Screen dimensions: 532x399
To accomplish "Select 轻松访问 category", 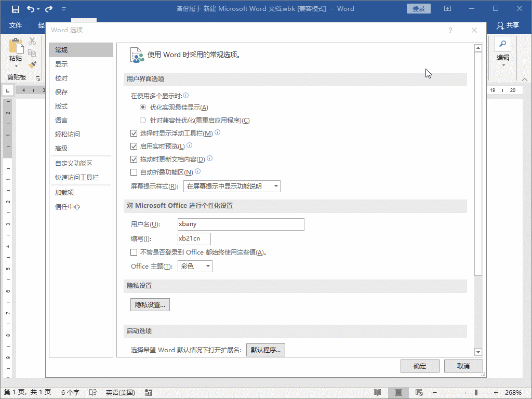I will tap(81, 135).
